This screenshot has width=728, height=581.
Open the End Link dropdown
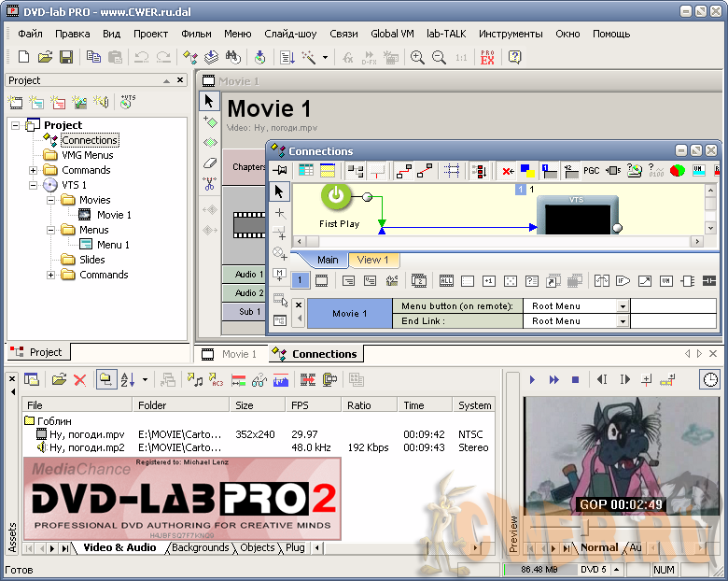[x=623, y=321]
